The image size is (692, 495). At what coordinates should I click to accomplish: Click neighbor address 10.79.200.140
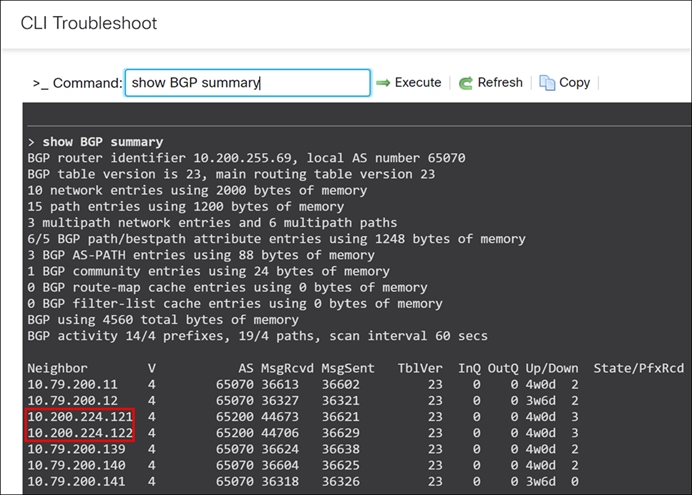(76, 464)
